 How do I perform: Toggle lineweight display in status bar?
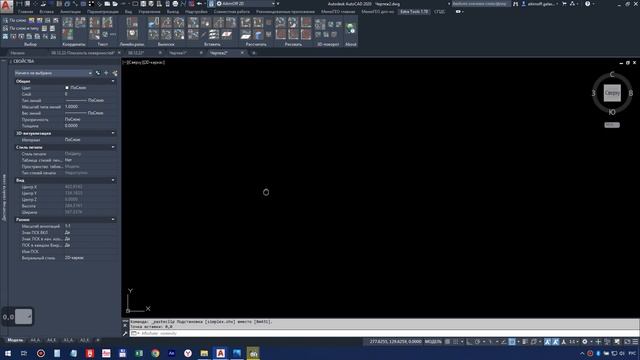pos(525,342)
